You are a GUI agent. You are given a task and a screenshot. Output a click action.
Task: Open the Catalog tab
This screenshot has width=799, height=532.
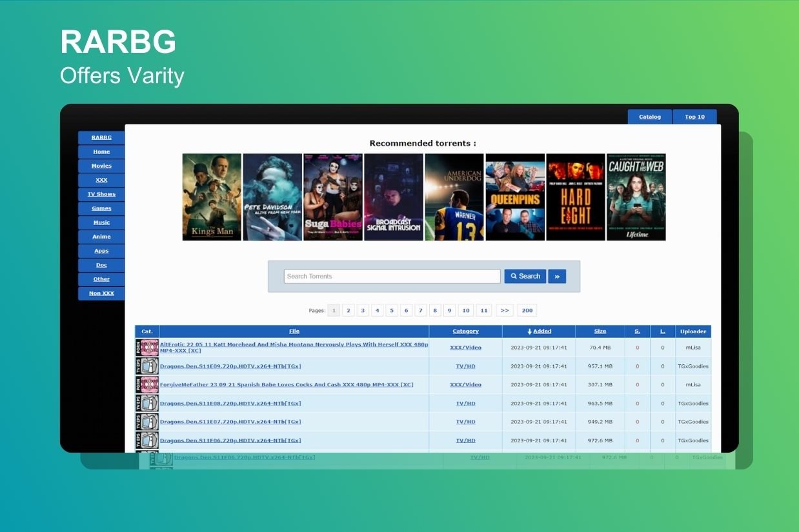[x=649, y=117]
